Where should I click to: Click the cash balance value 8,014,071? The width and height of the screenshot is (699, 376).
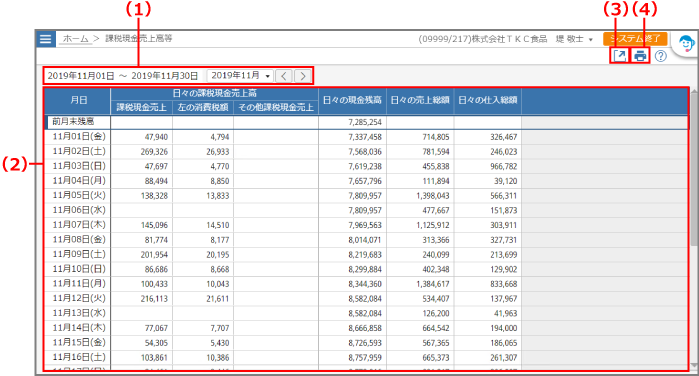365,240
